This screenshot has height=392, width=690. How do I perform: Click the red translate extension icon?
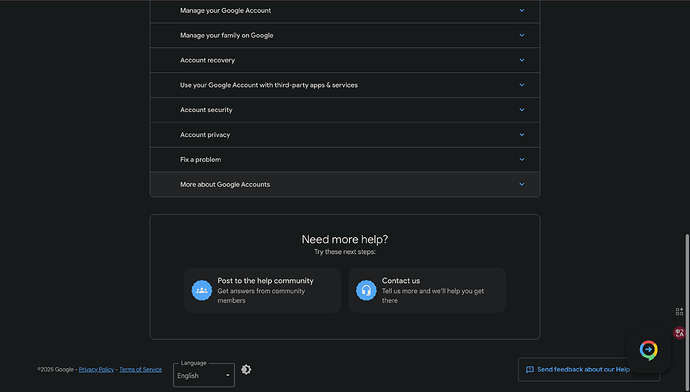(679, 333)
